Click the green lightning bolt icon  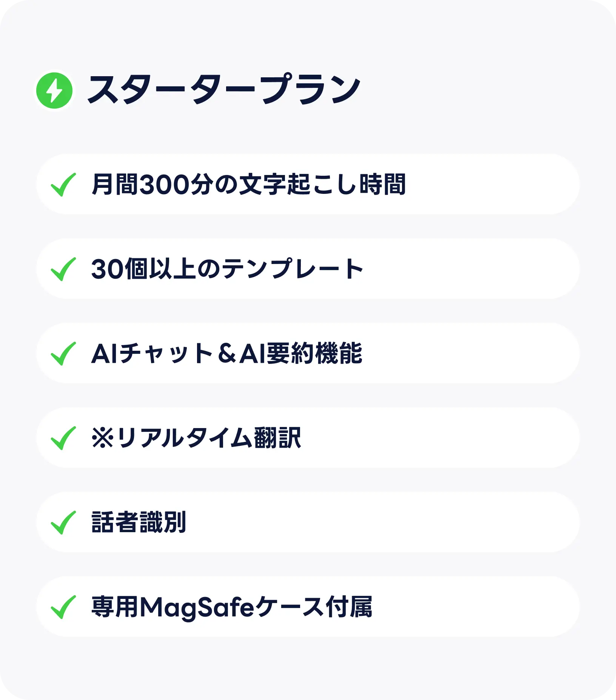[54, 91]
